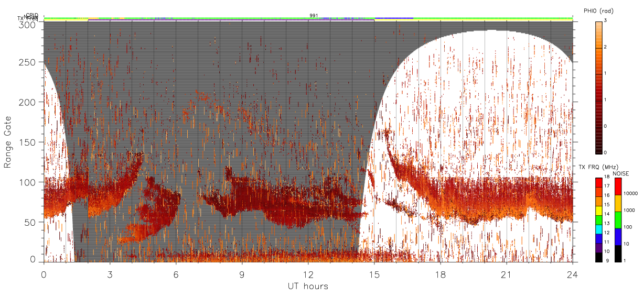644x297 pixels.
Task: Click the 'UT hours' axis label
Action: (x=307, y=286)
